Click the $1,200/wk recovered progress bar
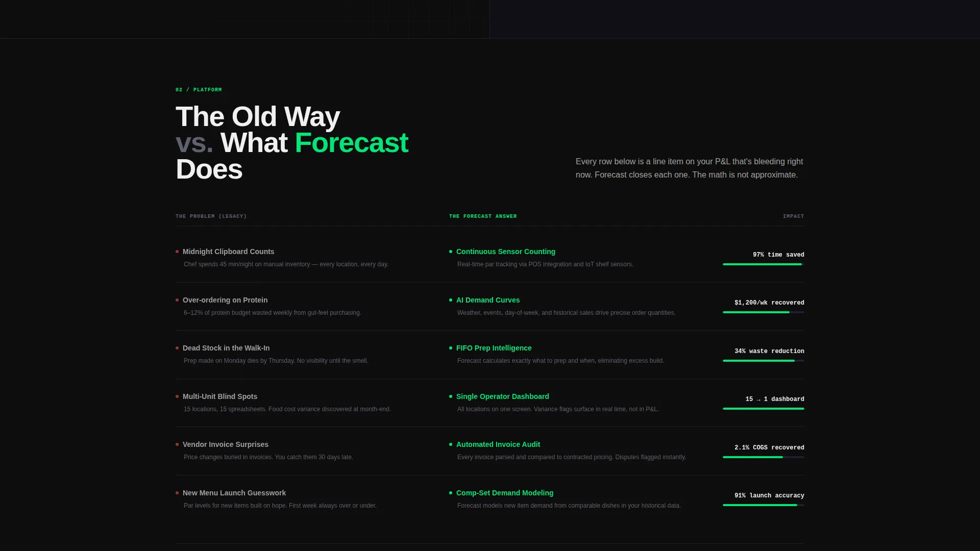The height and width of the screenshot is (551, 980). click(764, 312)
